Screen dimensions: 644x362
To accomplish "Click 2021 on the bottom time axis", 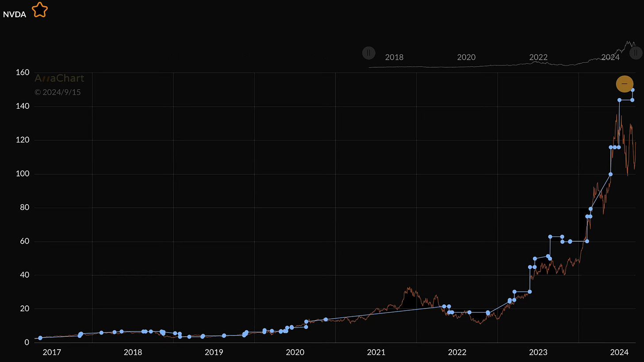I will tap(376, 352).
